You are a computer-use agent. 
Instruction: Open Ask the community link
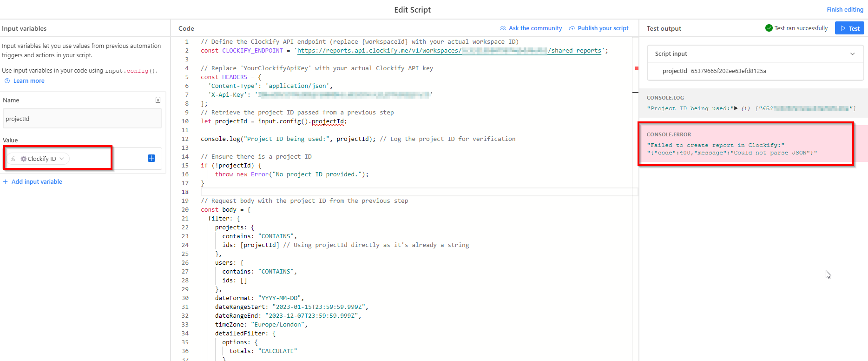(535, 28)
